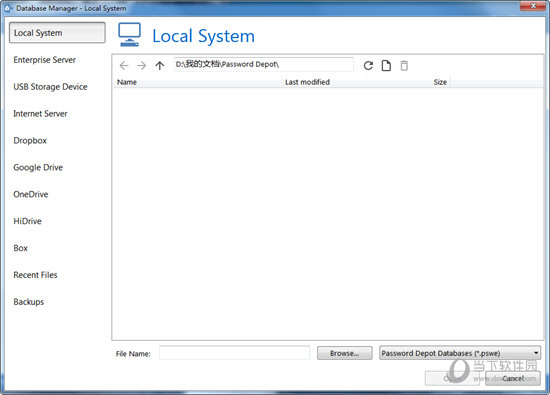
Task: Click the Browse... button
Action: point(344,353)
